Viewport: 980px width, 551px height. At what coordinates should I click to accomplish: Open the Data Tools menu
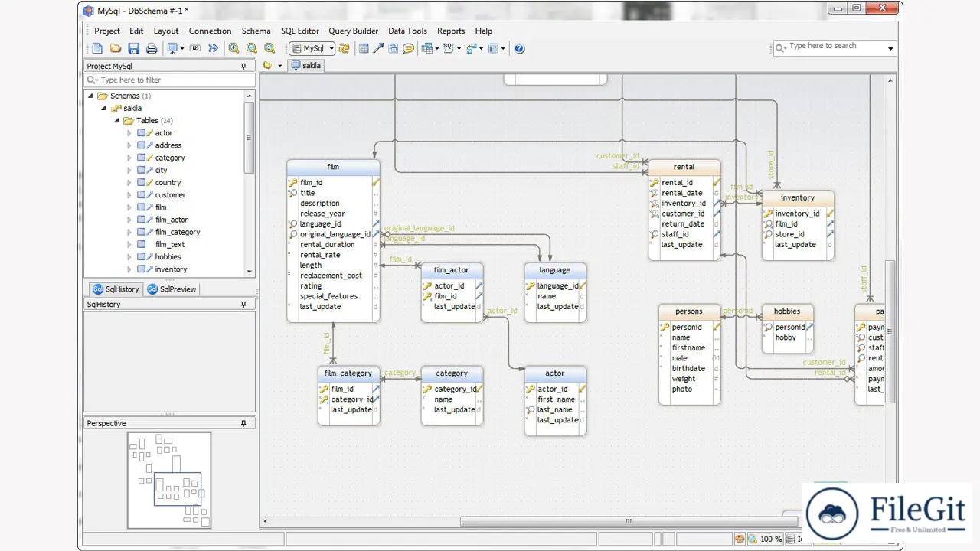pos(407,31)
